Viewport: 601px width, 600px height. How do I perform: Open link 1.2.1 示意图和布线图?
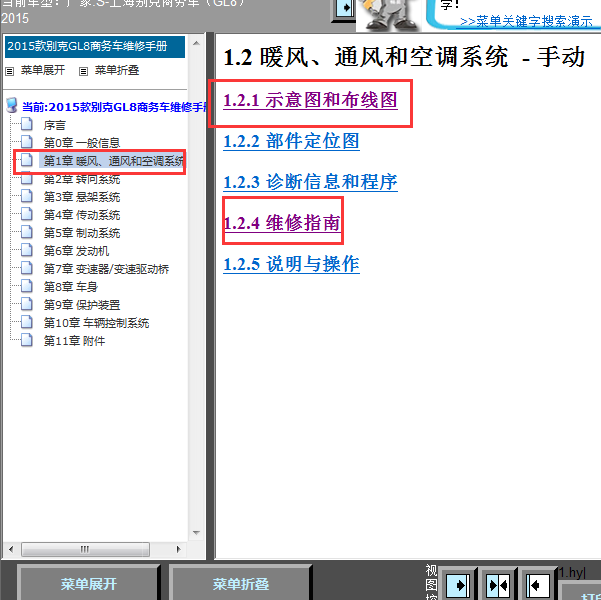pyautogui.click(x=310, y=100)
